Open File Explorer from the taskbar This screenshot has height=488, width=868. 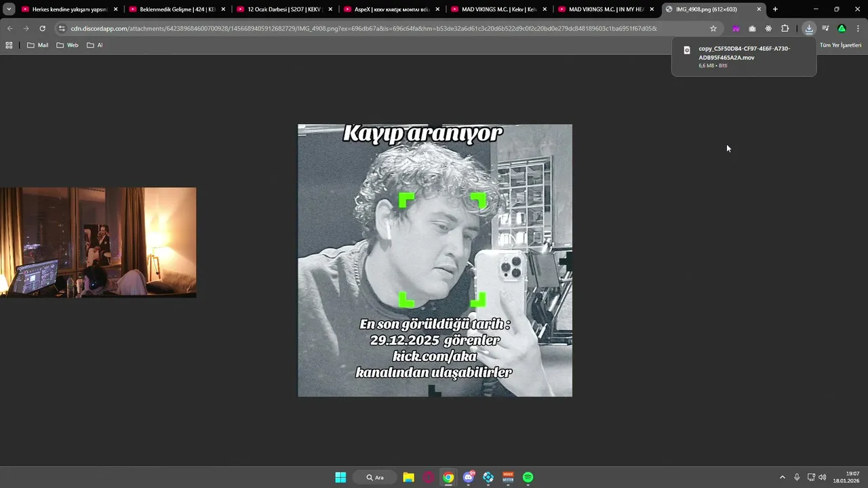[408, 477]
